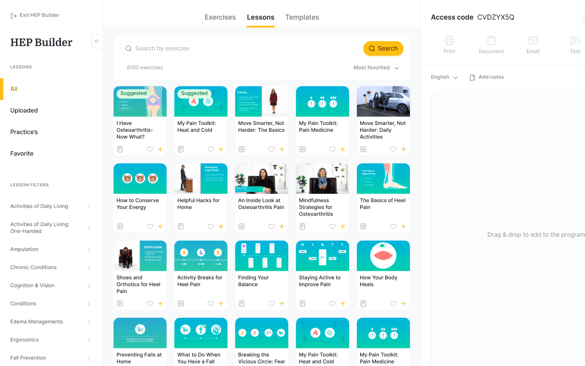585x366 pixels.
Task: Open 'My Pain Toolkit: Pain Medicine' thumbnail in first row
Action: coord(322,101)
